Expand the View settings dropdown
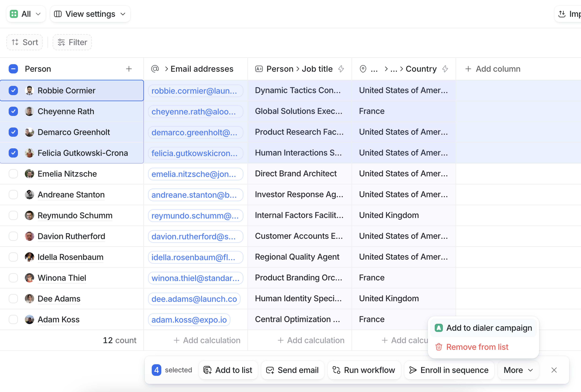Viewport: 581px width, 392px height. pos(90,14)
